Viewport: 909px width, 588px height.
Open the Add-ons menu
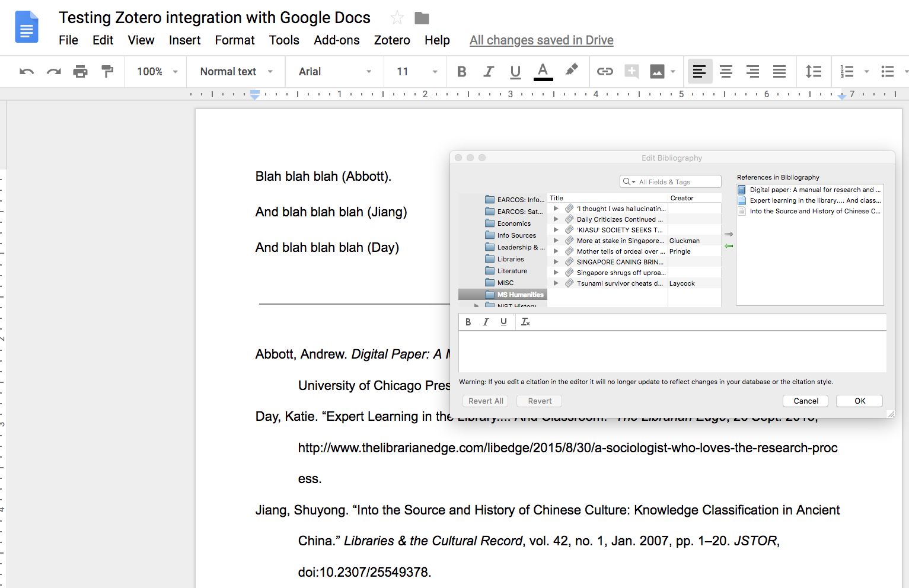pyautogui.click(x=336, y=40)
